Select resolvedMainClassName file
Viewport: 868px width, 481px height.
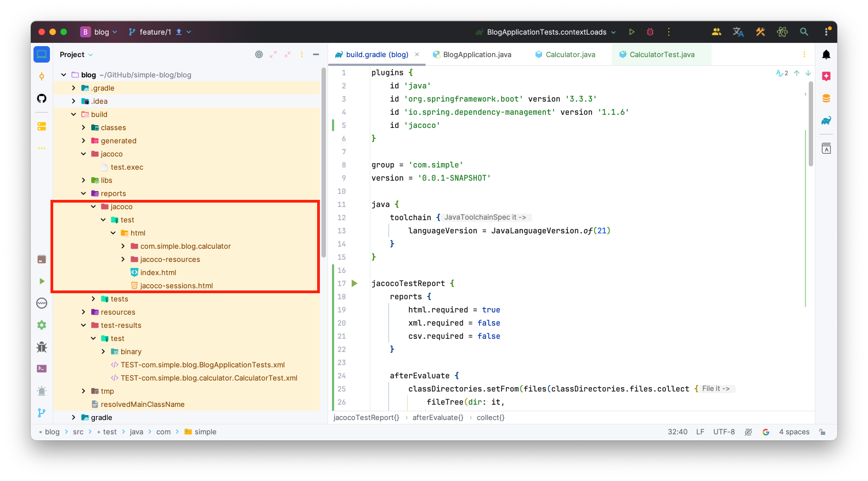[x=143, y=404]
